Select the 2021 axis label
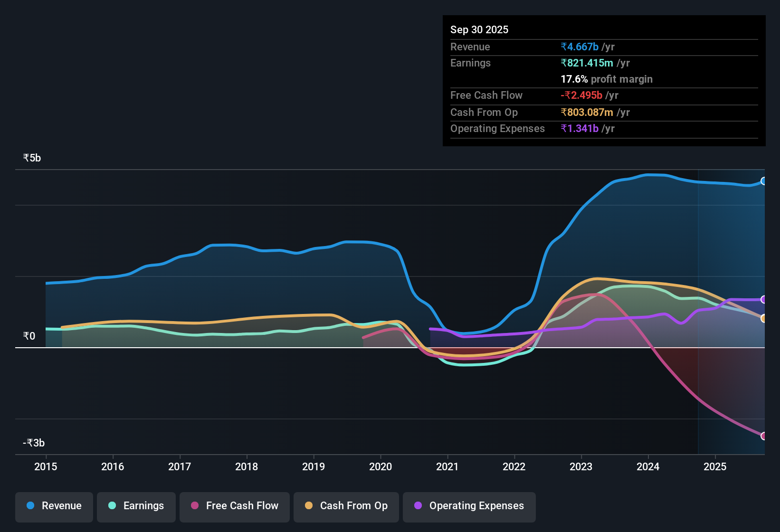The image size is (780, 532). pyautogui.click(x=447, y=467)
